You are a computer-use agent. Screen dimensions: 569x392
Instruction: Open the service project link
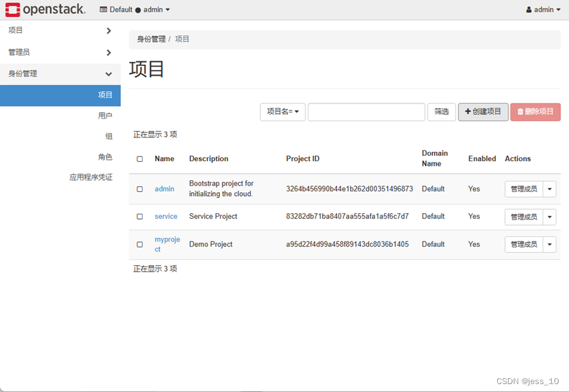pos(166,216)
